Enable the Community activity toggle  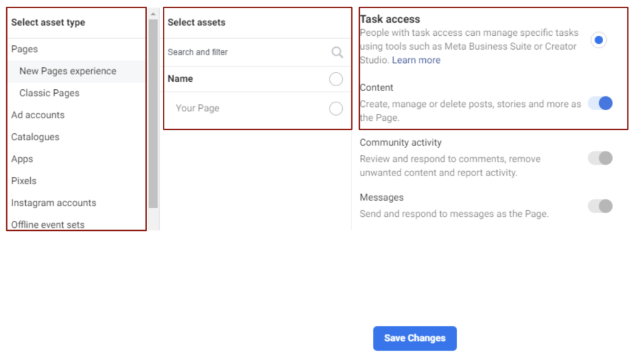point(600,158)
